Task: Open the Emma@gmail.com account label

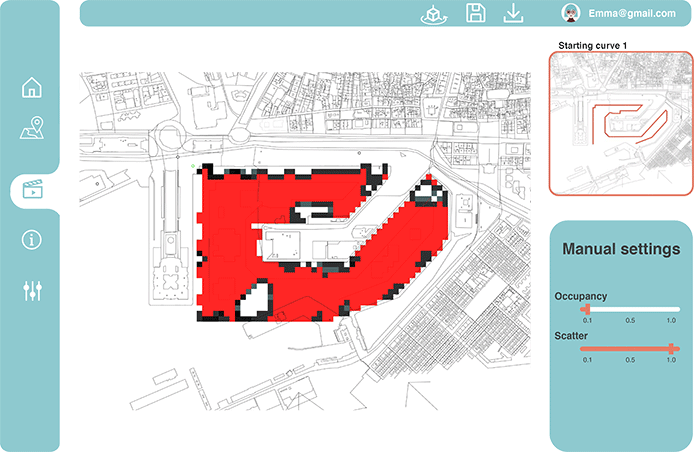Action: click(631, 13)
